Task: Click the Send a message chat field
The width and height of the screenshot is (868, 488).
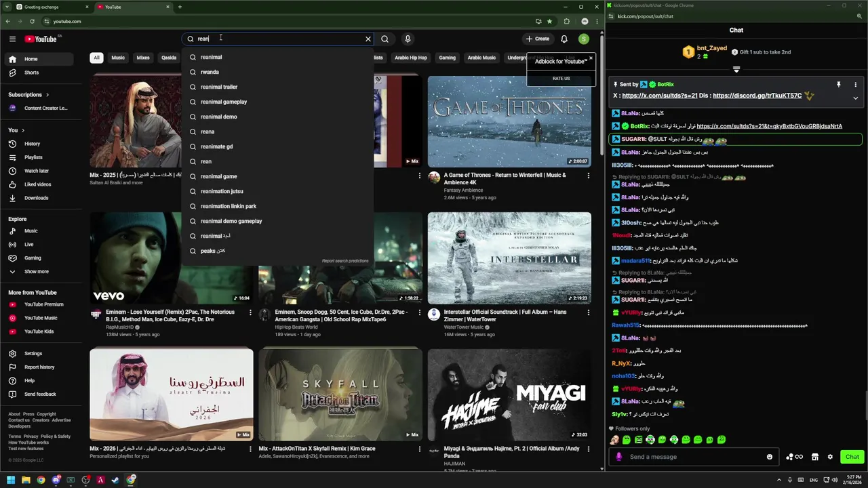Action: point(695,457)
